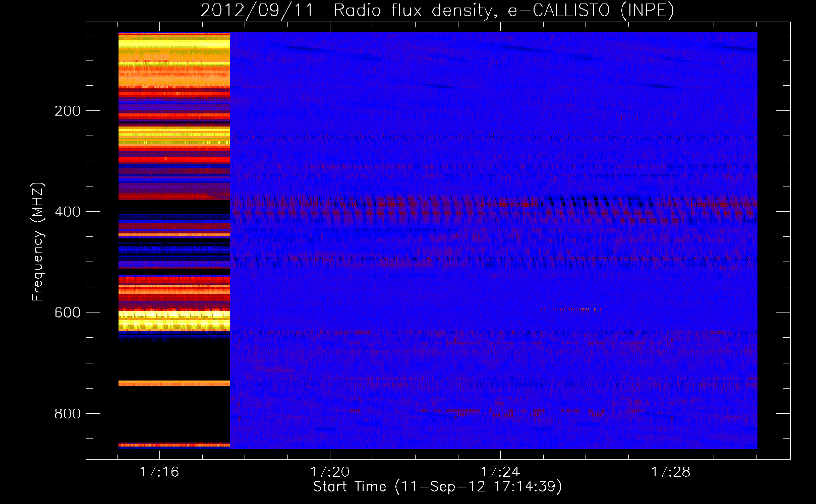
Task: Click the 400 frequency tick label
Action: pos(68,212)
